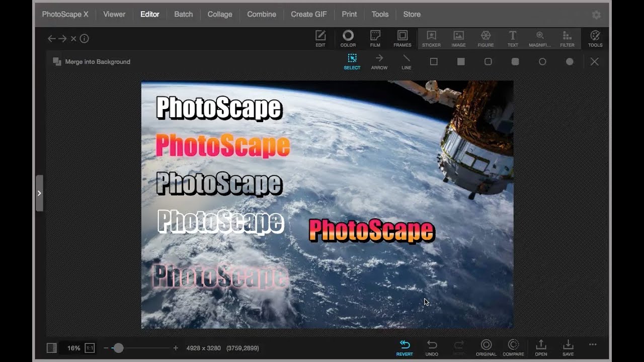Click the Revert button
644x362 pixels.
click(x=405, y=347)
